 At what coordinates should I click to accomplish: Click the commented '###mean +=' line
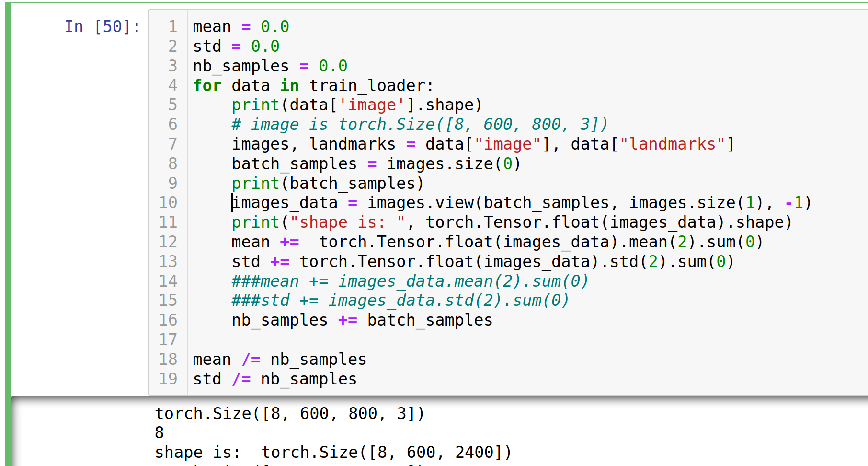coord(410,281)
